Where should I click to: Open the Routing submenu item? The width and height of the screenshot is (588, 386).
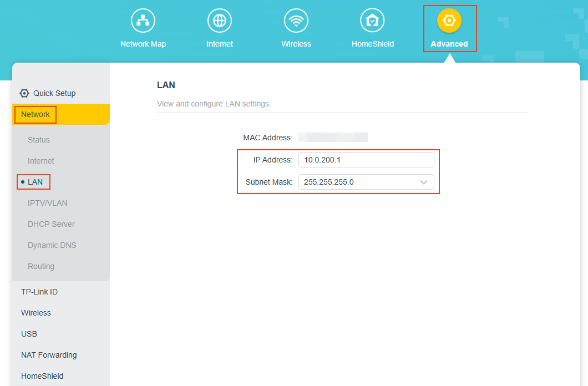click(x=41, y=266)
